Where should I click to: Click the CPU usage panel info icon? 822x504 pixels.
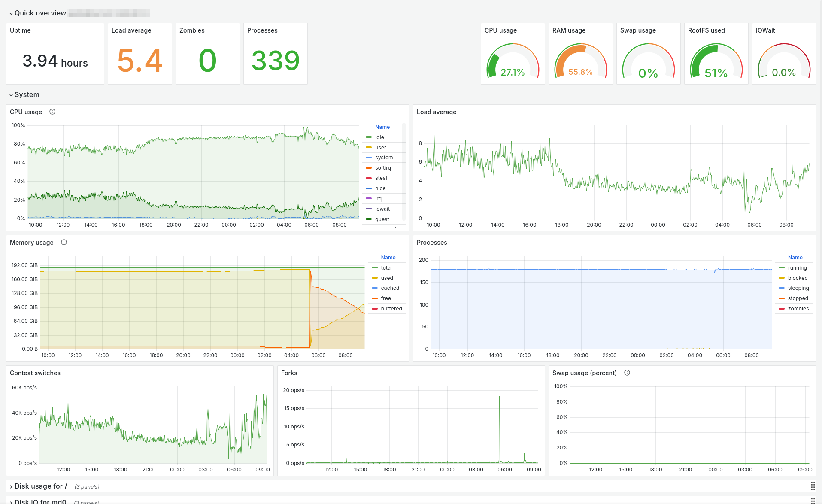click(52, 112)
